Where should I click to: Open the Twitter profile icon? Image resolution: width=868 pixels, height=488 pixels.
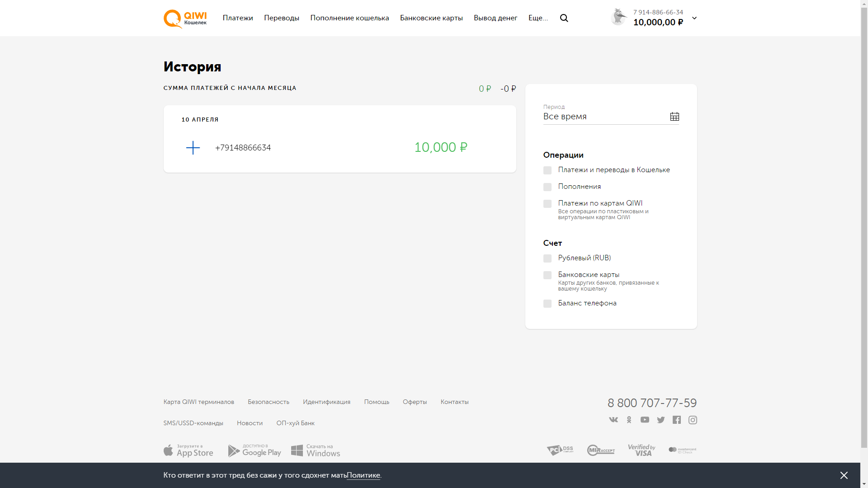coord(660,420)
